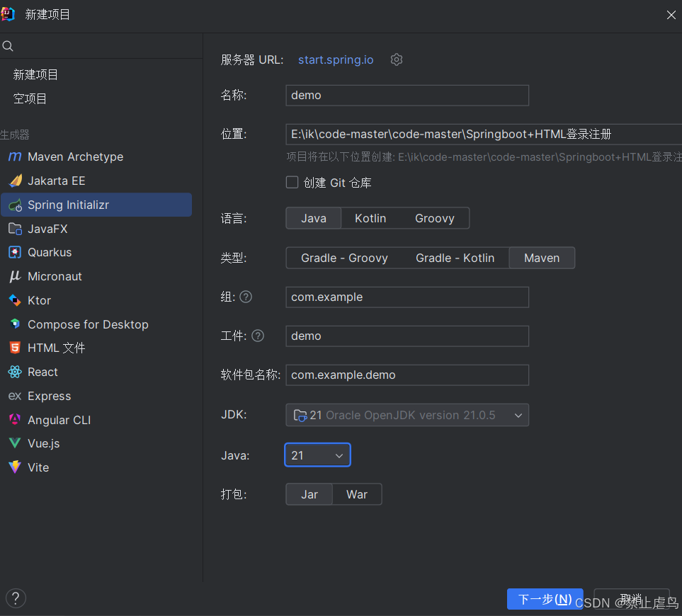Click inside the 名称 field showing demo

coord(407,95)
